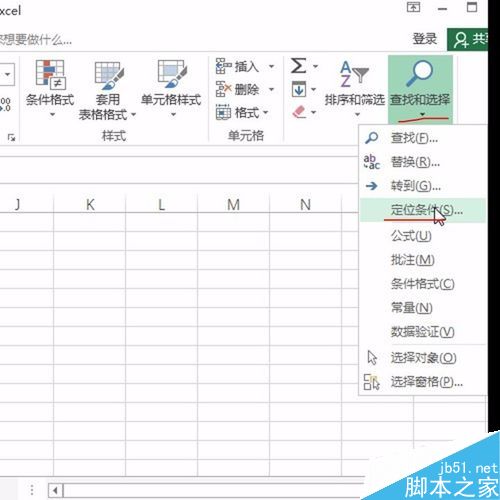Click Tell me what you want search box
Viewport: 500px width, 500px height.
pyautogui.click(x=36, y=40)
